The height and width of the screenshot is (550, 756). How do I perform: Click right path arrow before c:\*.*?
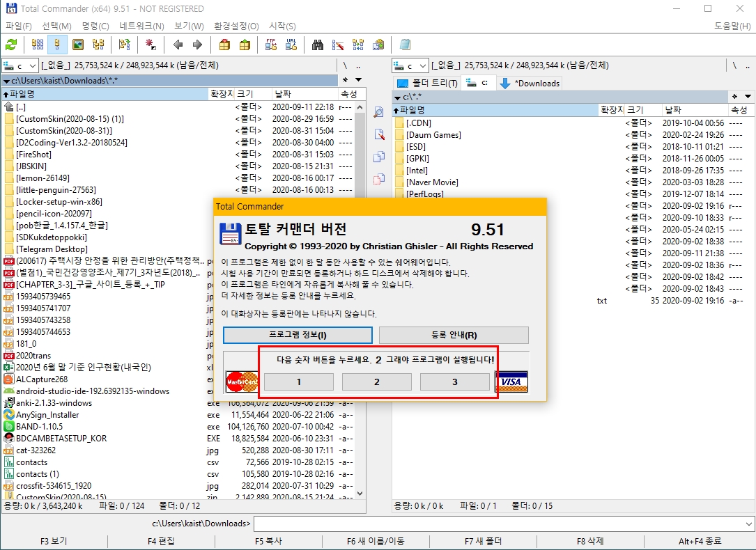(397, 97)
